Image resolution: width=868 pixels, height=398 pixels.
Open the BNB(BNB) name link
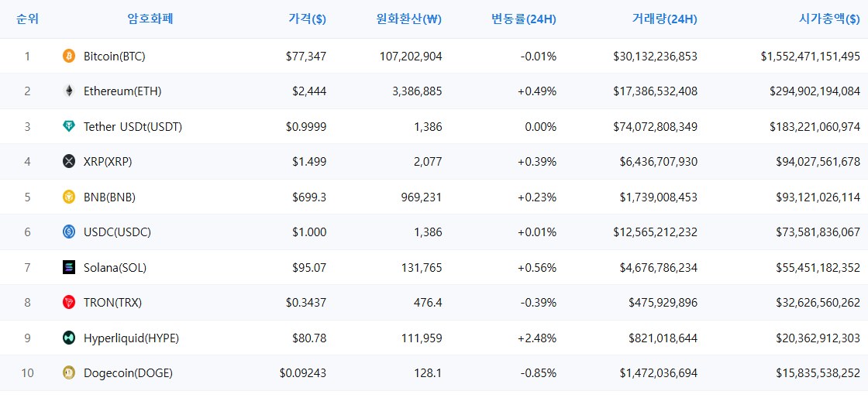(109, 197)
